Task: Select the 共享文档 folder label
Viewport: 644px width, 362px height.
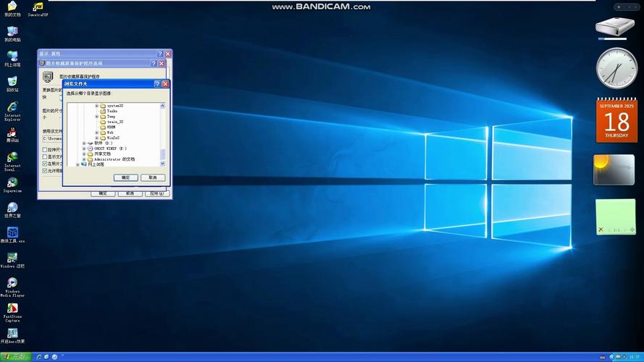Action: pyautogui.click(x=102, y=154)
